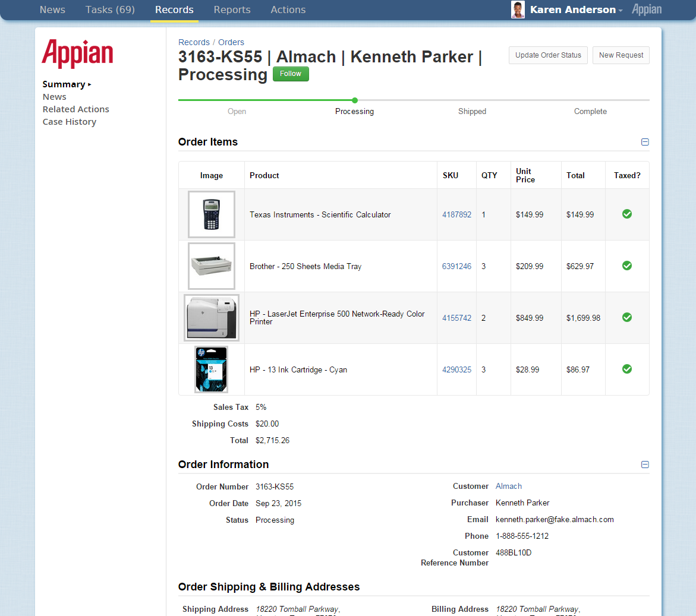
Task: Select the Records tab
Action: [174, 10]
